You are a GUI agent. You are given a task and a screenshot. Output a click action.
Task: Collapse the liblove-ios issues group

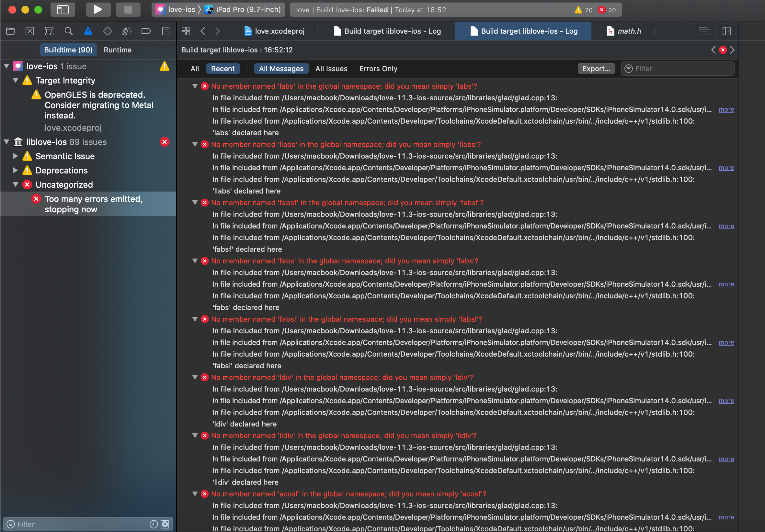pyautogui.click(x=6, y=142)
